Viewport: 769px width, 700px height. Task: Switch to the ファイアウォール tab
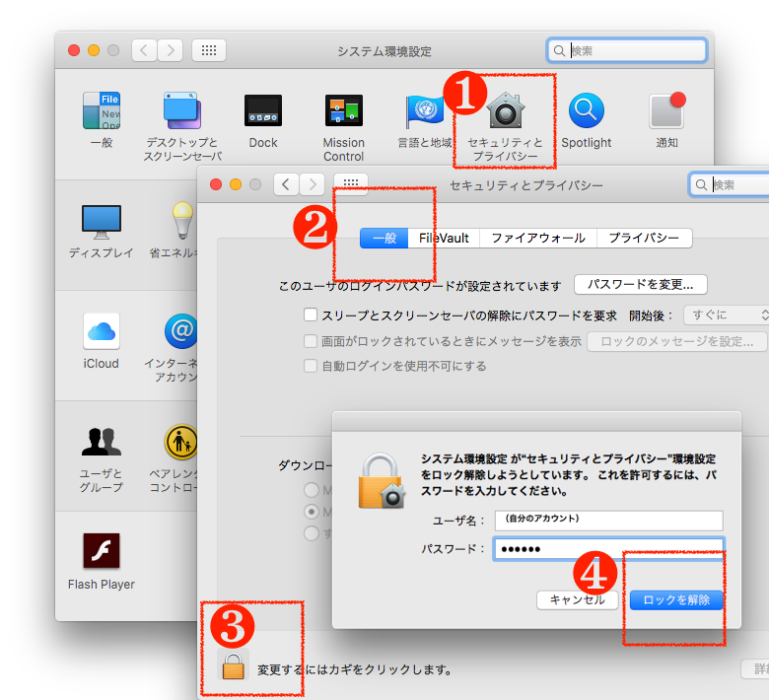(538, 238)
